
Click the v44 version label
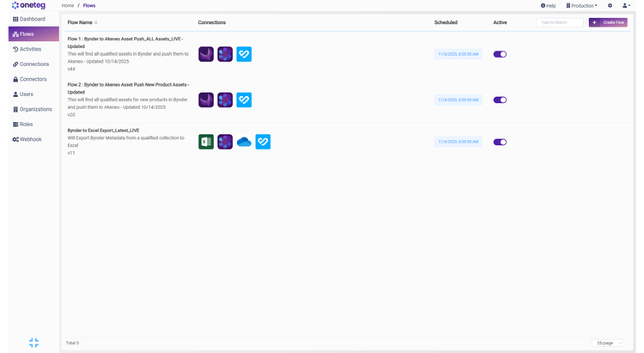point(71,69)
